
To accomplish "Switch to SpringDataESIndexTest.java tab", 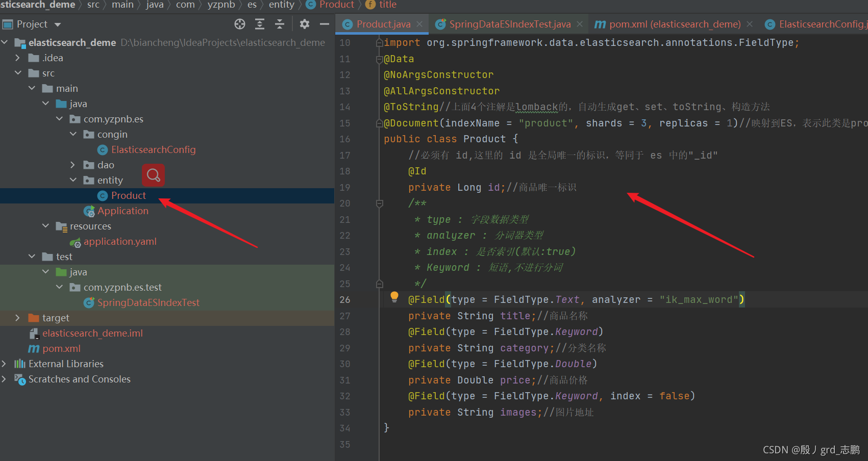I will [x=510, y=24].
